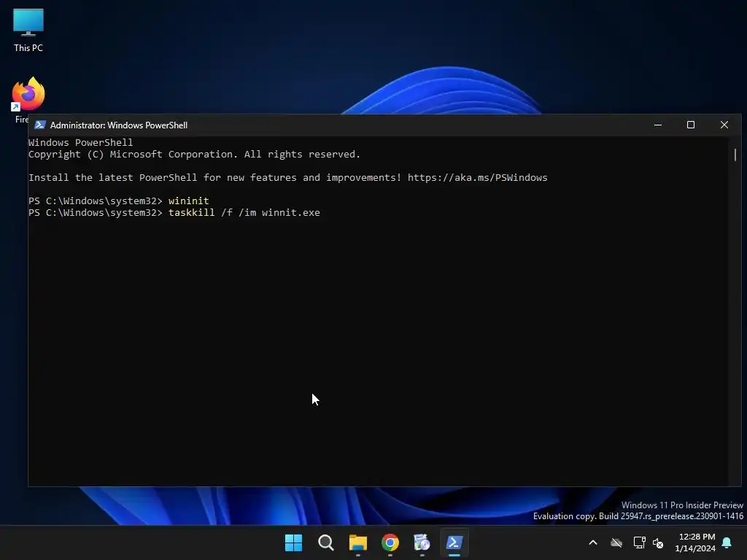Click the PowerShell icon in title bar
This screenshot has height=560, width=747.
pyautogui.click(x=40, y=125)
